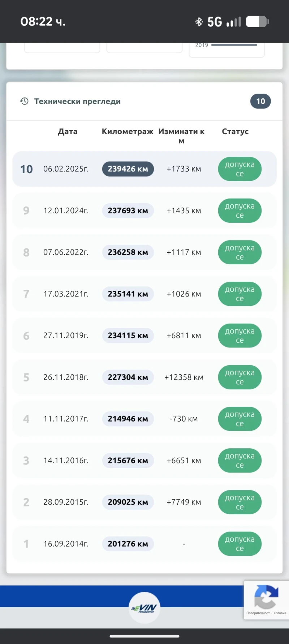Click the Километраж column header
Viewport: 289px width, 644px height.
pyautogui.click(x=128, y=132)
